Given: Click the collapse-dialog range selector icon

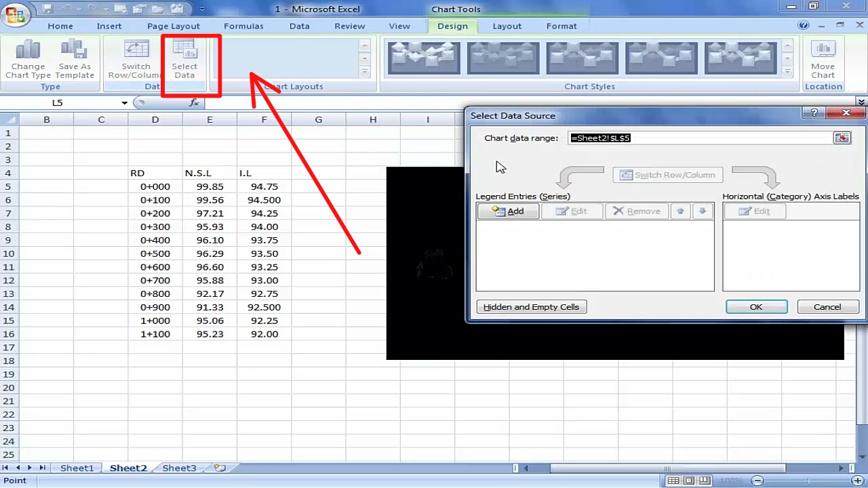Looking at the screenshot, I should click(x=842, y=138).
